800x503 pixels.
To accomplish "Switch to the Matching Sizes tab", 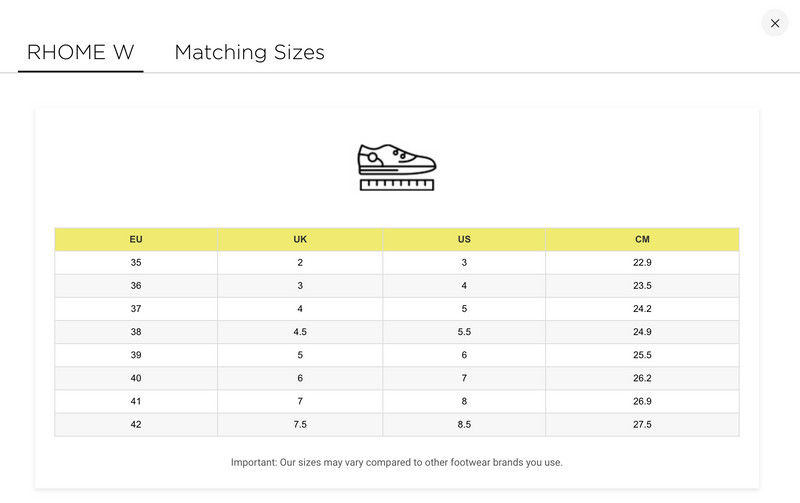I will coord(249,52).
